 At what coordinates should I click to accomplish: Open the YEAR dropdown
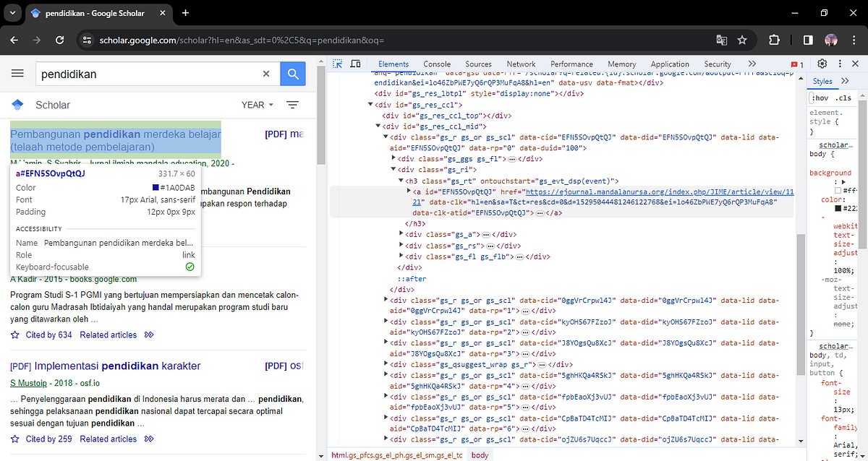pyautogui.click(x=256, y=105)
